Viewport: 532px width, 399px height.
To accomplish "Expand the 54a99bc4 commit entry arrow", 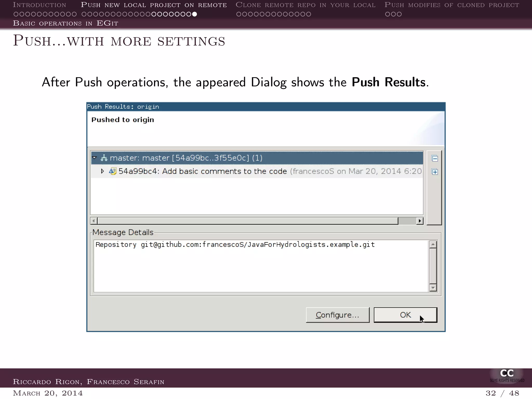I will 102,171.
